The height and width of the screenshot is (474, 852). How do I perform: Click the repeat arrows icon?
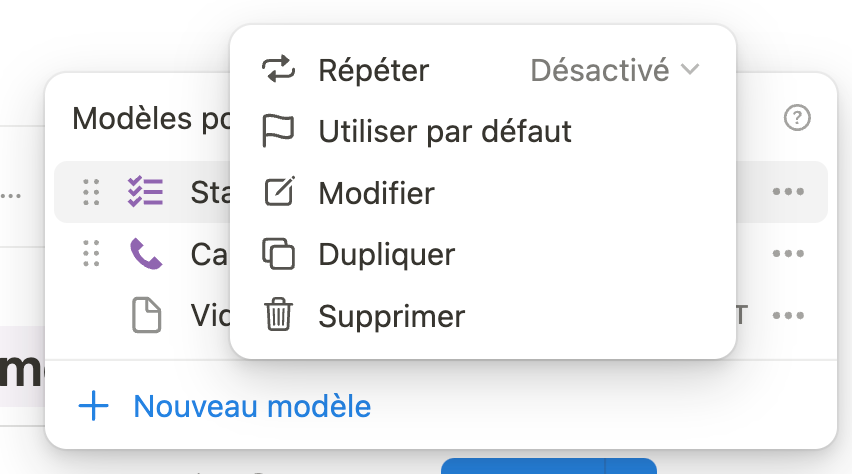(x=278, y=70)
